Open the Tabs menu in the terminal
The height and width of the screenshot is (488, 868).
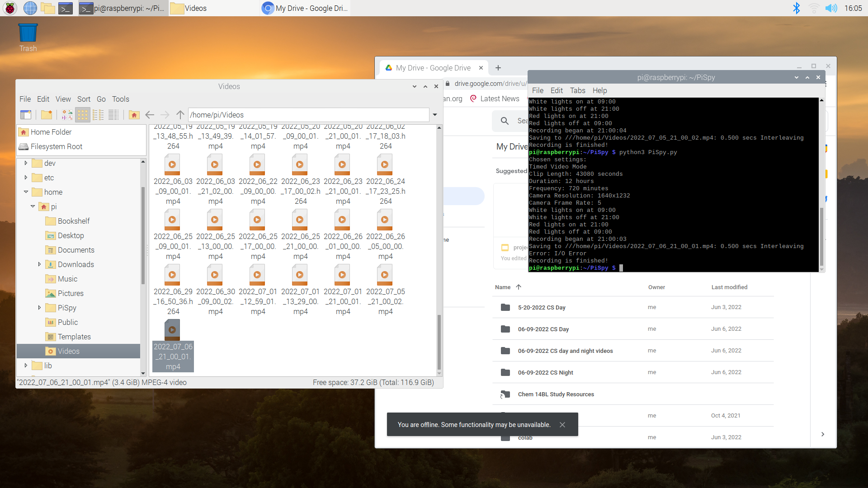(577, 90)
